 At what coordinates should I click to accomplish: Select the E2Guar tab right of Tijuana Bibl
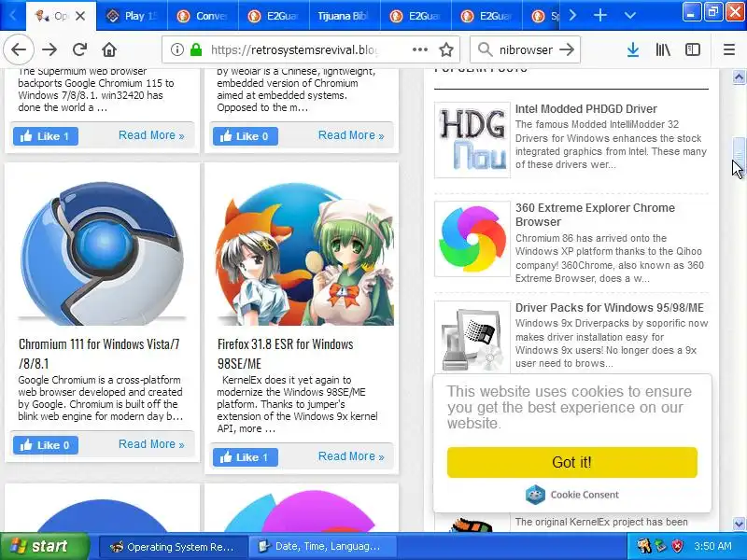click(416, 16)
